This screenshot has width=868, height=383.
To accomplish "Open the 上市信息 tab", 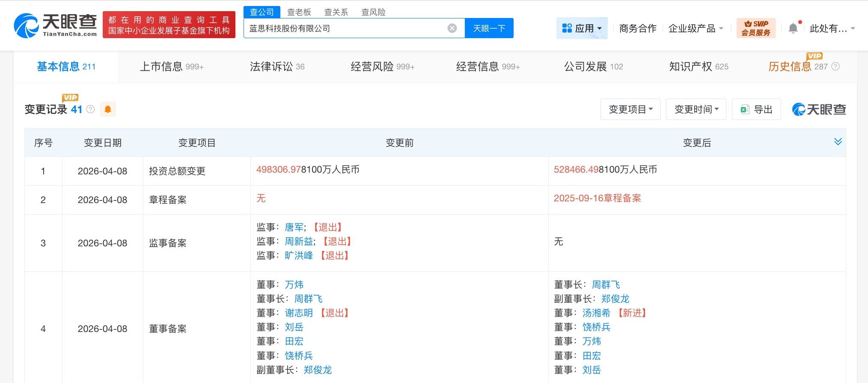I will click(x=172, y=66).
